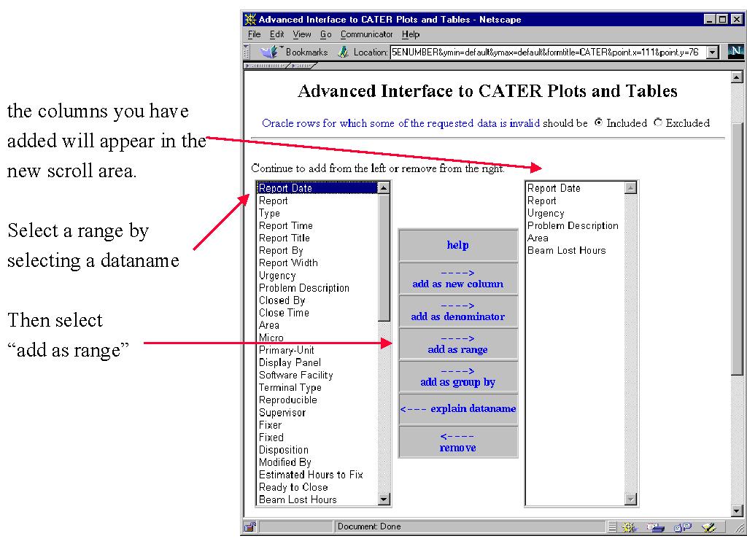The width and height of the screenshot is (747, 560).
Task: Click the page proxy icon beside Location
Action: tap(343, 52)
